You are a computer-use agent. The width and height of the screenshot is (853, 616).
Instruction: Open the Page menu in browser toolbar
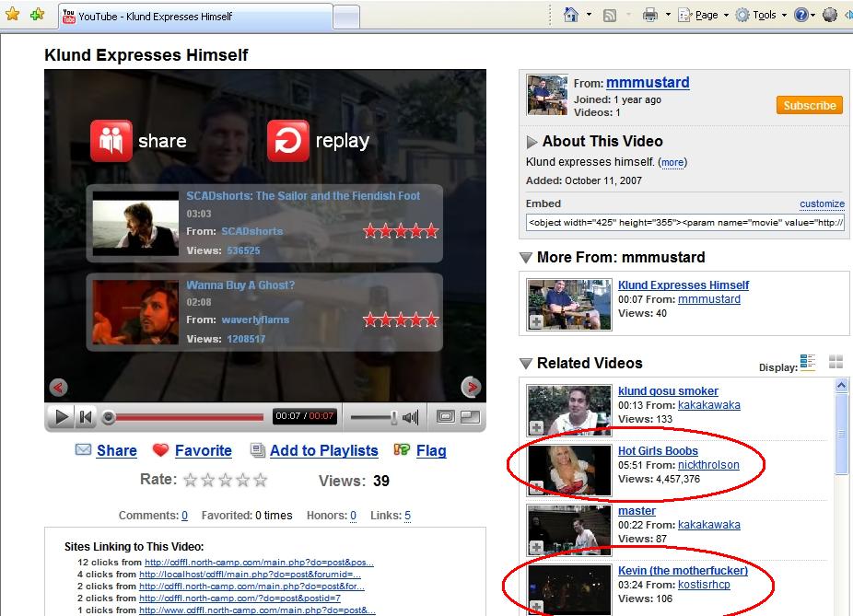(704, 16)
